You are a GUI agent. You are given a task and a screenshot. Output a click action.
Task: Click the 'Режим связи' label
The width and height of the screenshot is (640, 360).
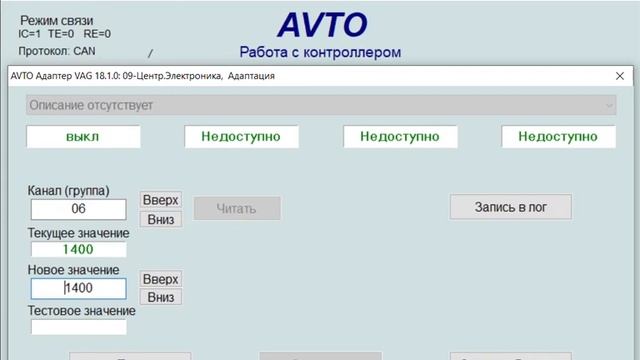point(57,20)
